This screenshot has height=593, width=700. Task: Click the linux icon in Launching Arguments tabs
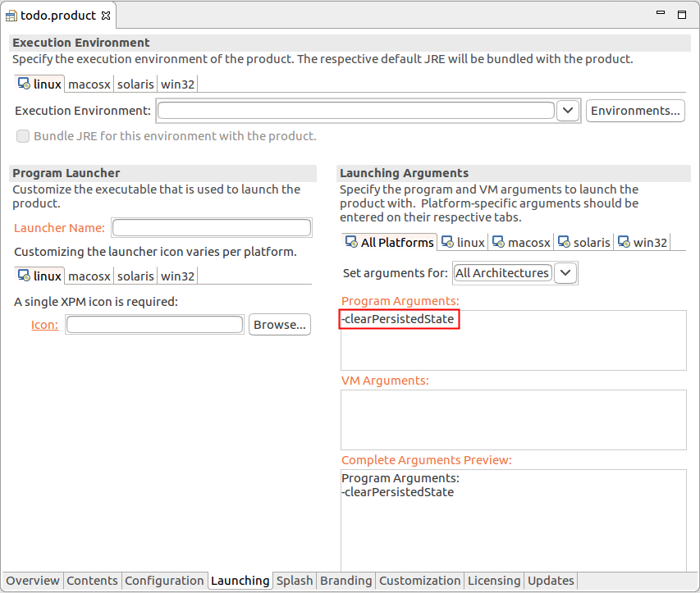(447, 242)
